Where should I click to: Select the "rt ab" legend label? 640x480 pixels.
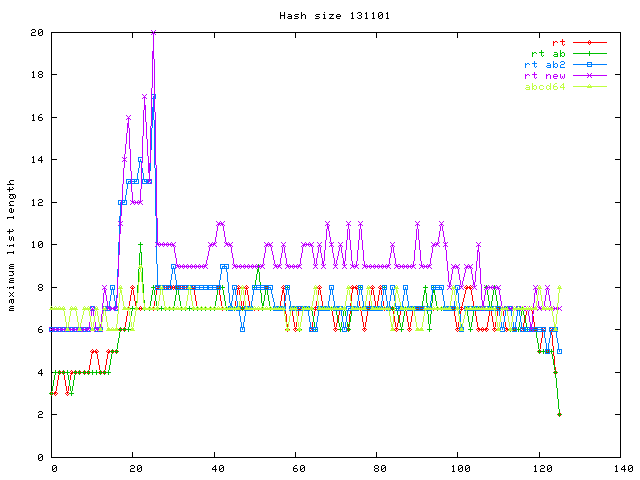point(548,53)
